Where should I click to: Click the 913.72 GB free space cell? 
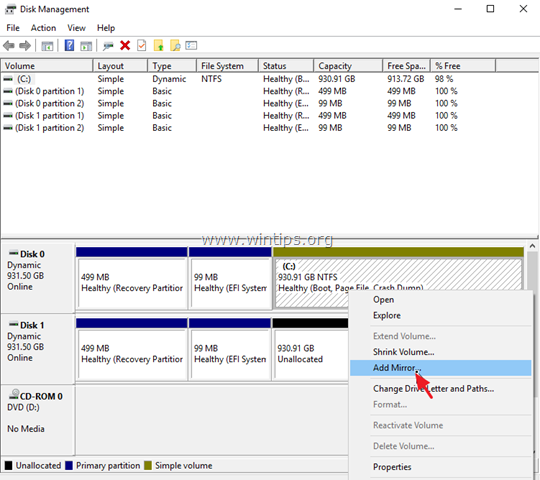pyautogui.click(x=406, y=79)
